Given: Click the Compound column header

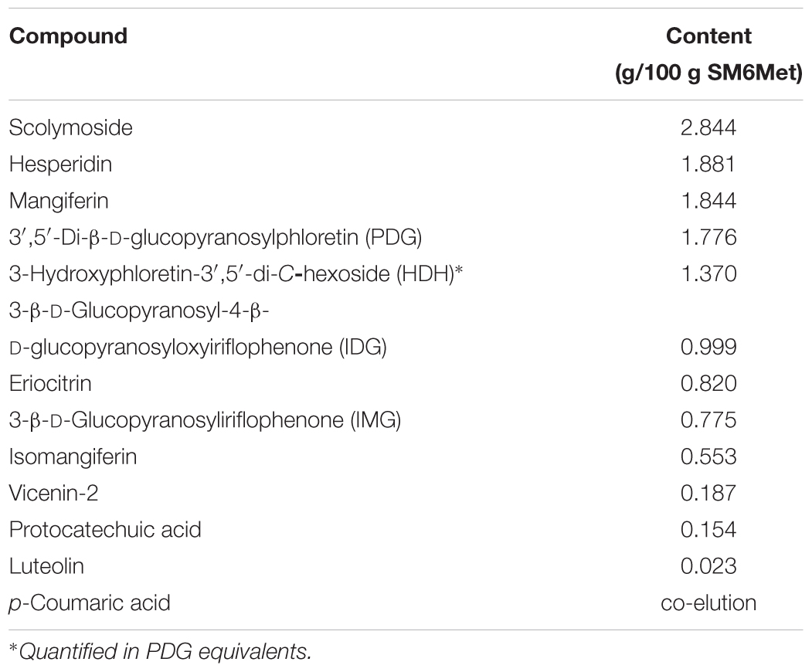Looking at the screenshot, I should [x=68, y=36].
